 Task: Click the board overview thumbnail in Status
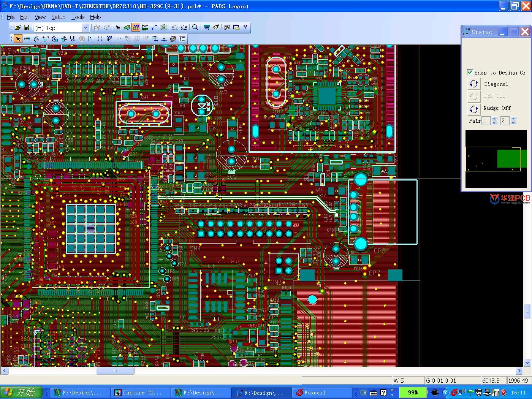pos(496,158)
